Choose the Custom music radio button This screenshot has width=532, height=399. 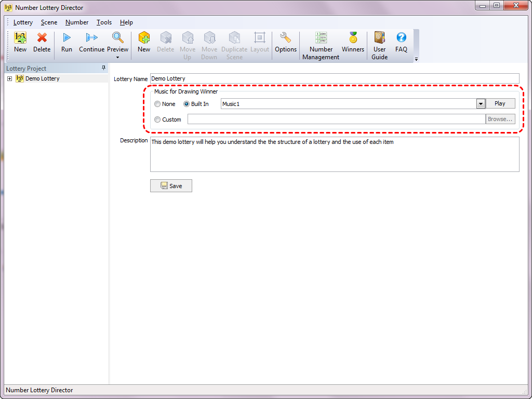157,119
